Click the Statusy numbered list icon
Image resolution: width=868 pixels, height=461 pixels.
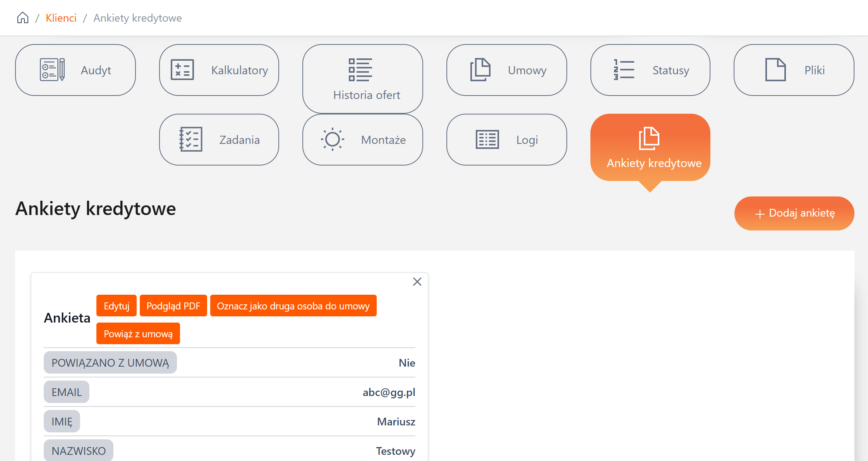[624, 70]
